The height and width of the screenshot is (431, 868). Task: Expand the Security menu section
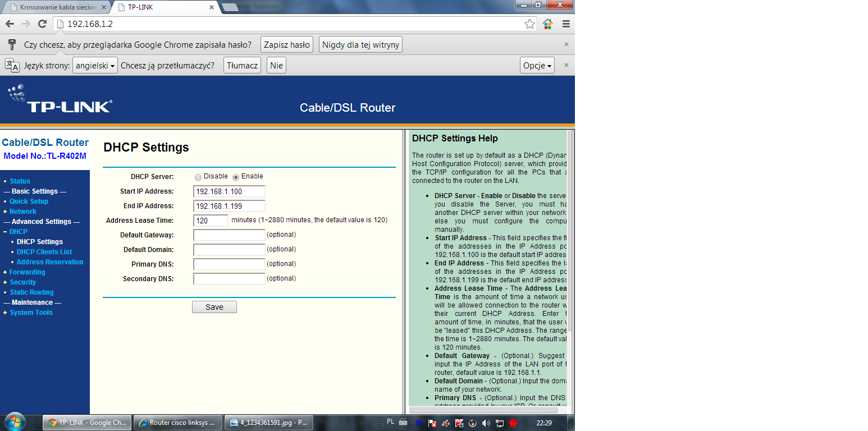coord(22,282)
